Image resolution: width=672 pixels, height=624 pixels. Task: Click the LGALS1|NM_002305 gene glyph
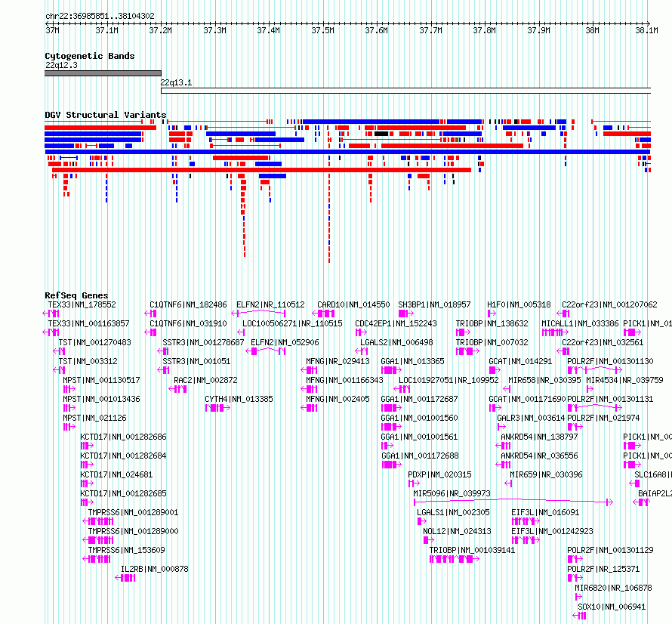(422, 521)
